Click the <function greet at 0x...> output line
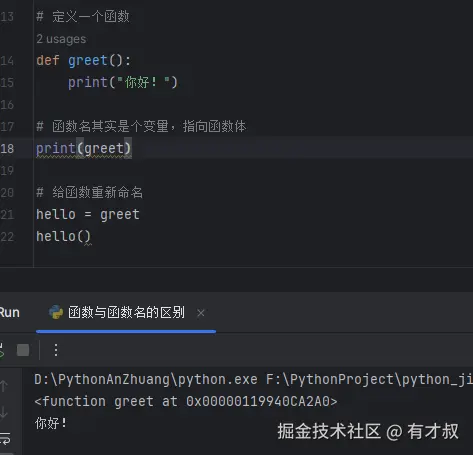 click(186, 401)
